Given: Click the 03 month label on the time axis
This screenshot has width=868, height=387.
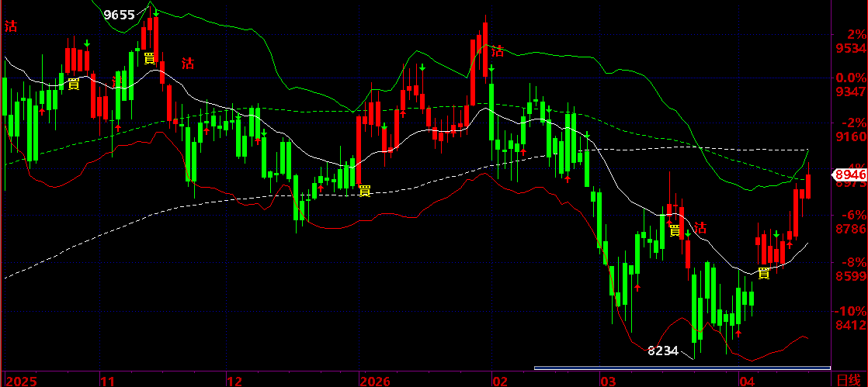Looking at the screenshot, I should tap(608, 381).
